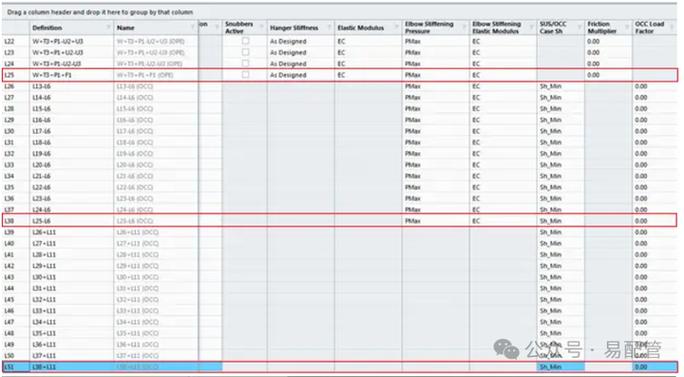The height and width of the screenshot is (377, 684).
Task: Open filter icon on Elastic Modulus column
Action: point(397,27)
